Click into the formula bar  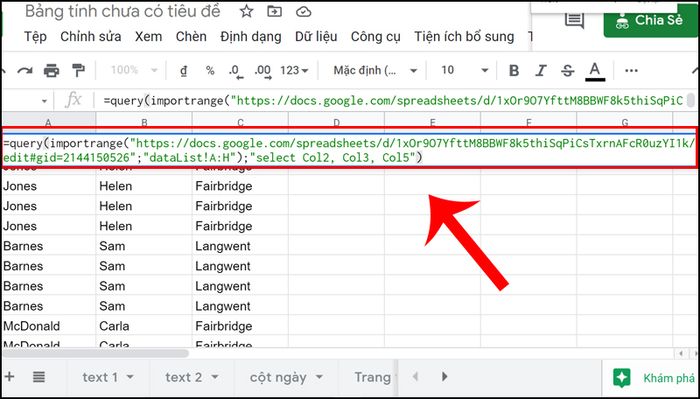pos(393,101)
